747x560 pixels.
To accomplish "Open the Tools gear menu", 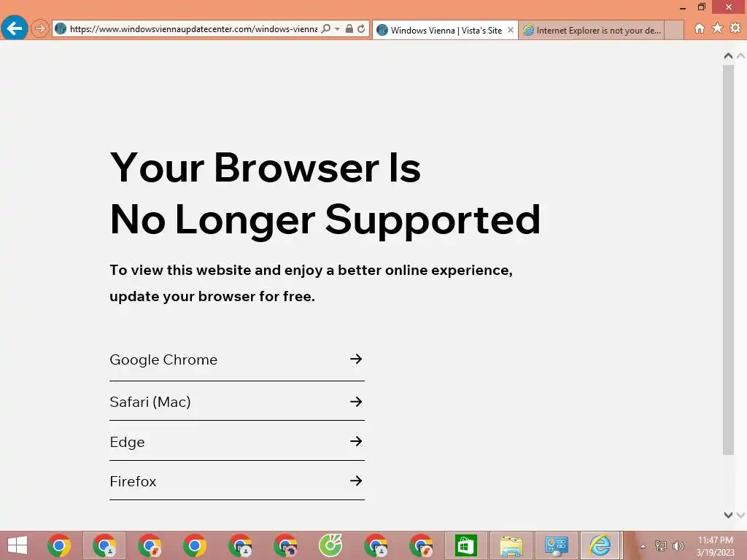I will coord(735,28).
